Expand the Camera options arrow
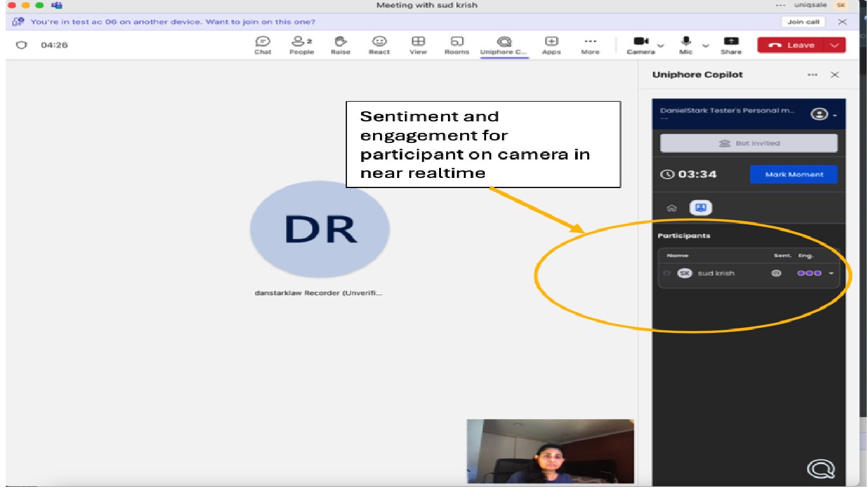868x488 pixels. point(661,46)
